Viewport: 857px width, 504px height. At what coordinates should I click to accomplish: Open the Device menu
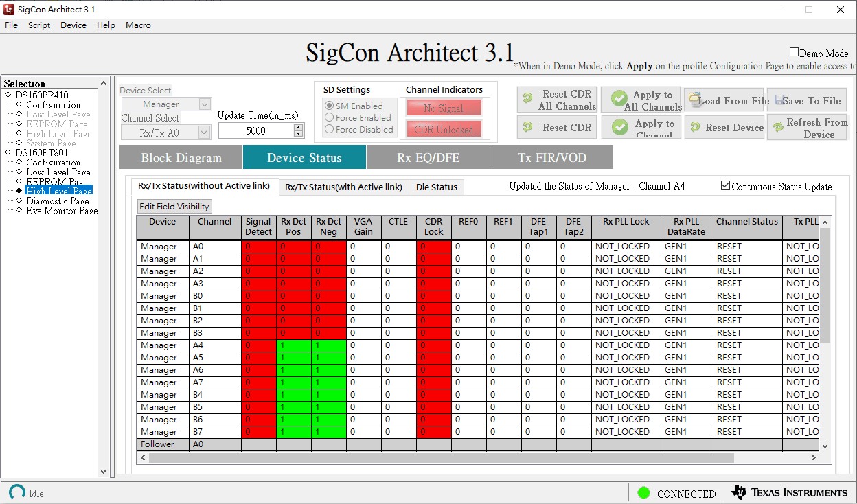[73, 25]
